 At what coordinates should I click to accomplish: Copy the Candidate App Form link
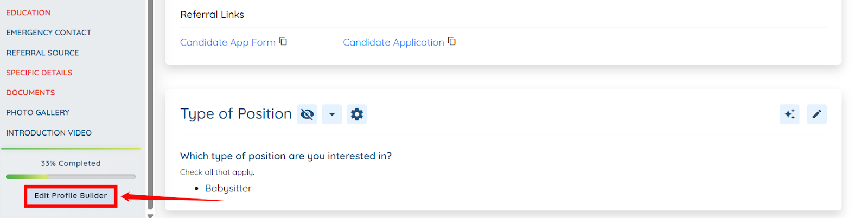tap(283, 42)
